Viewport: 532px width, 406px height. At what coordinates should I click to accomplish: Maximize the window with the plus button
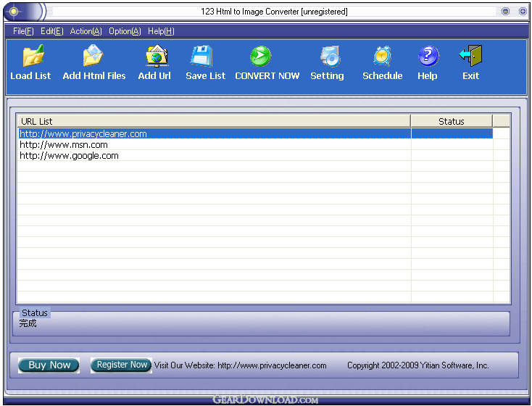tap(523, 12)
